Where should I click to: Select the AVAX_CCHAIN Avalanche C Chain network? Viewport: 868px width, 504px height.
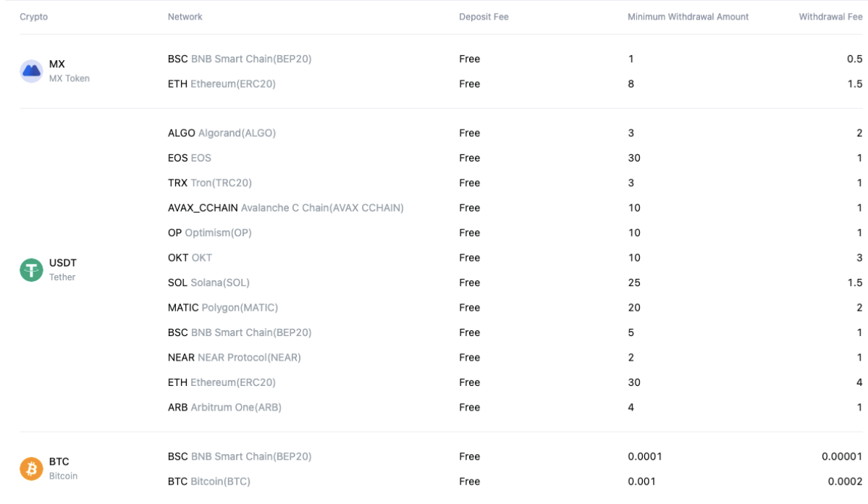285,208
